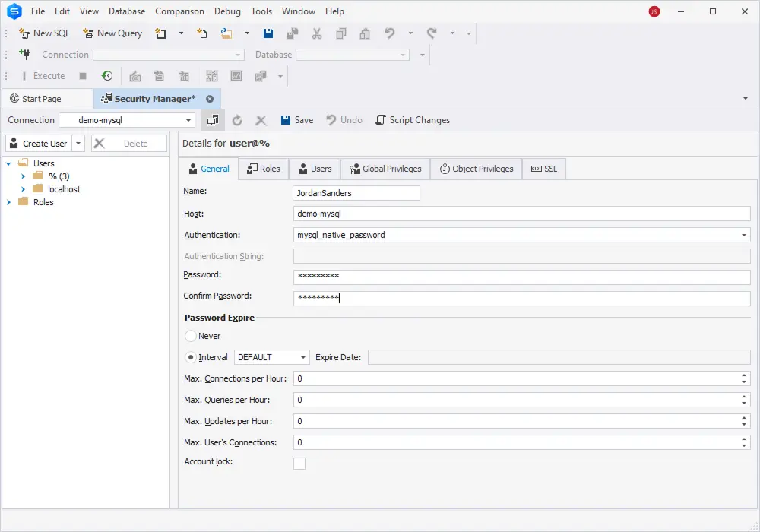Select the Never password expire option
This screenshot has width=760, height=532.
pos(191,336)
